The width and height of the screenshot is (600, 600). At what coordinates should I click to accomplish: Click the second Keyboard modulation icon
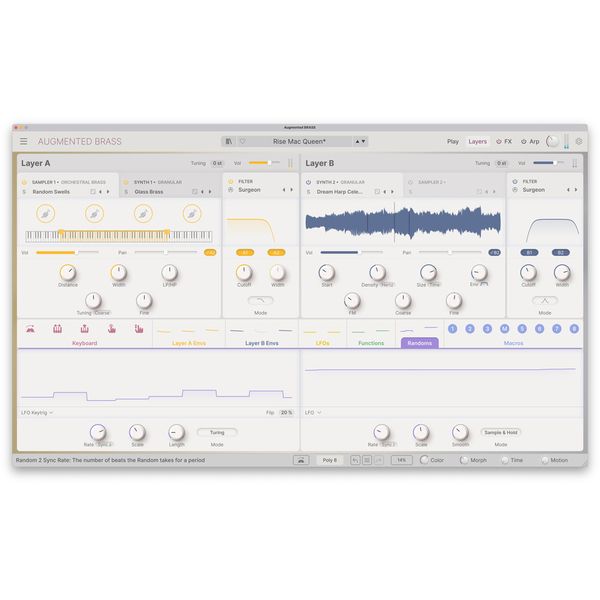pyautogui.click(x=57, y=329)
